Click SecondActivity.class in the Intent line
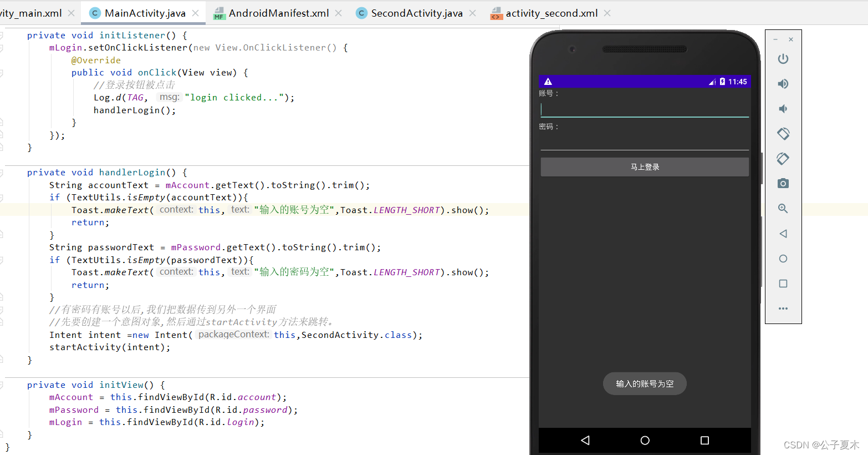 point(356,335)
